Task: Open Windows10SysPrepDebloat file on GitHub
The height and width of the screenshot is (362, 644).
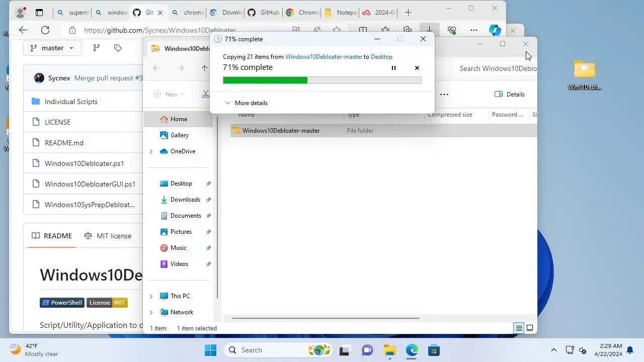Action: [x=90, y=205]
